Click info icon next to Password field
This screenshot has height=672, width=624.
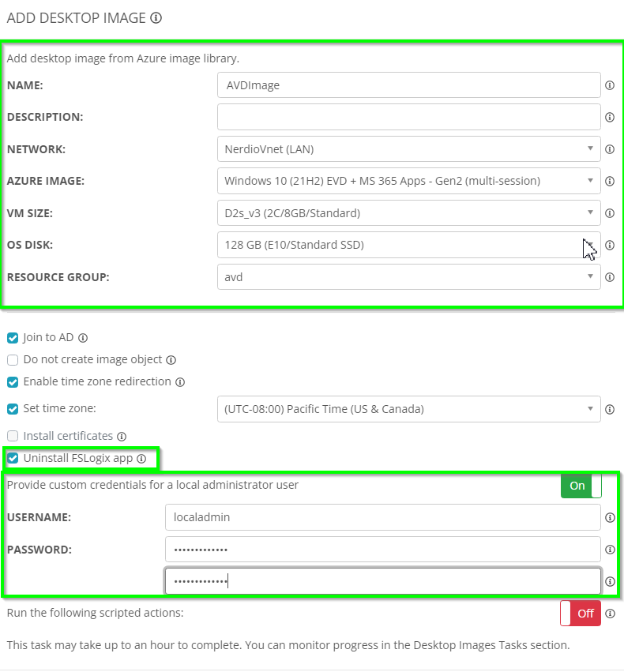[610, 550]
